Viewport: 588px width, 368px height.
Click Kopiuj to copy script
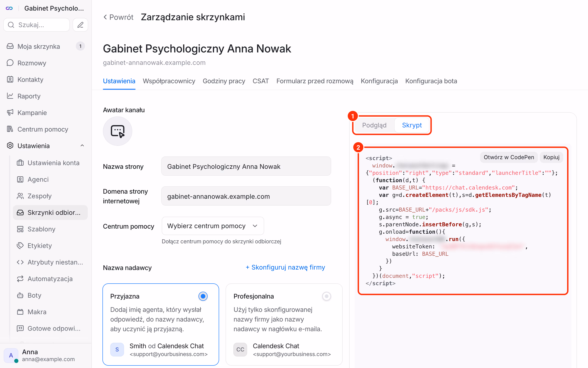[551, 157]
